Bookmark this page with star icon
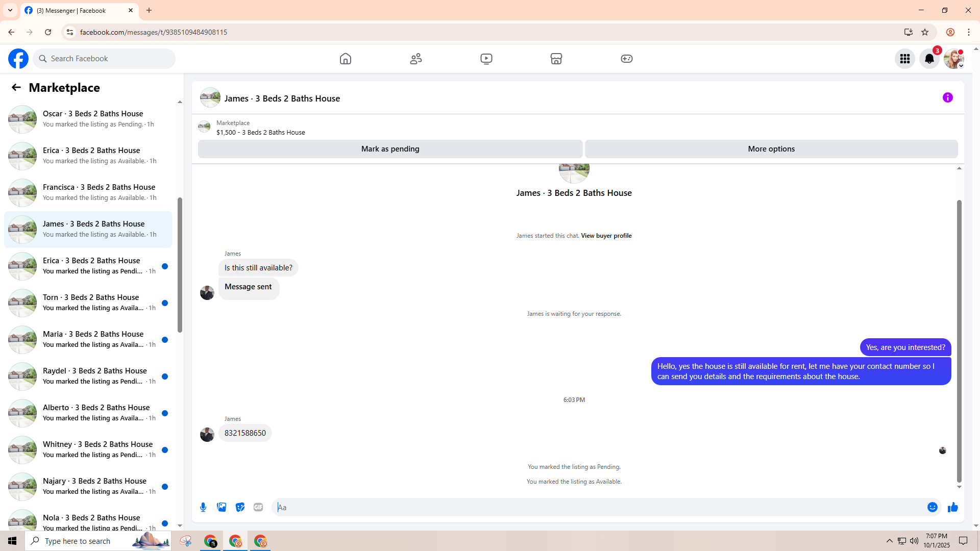Image resolution: width=980 pixels, height=551 pixels. point(925,32)
